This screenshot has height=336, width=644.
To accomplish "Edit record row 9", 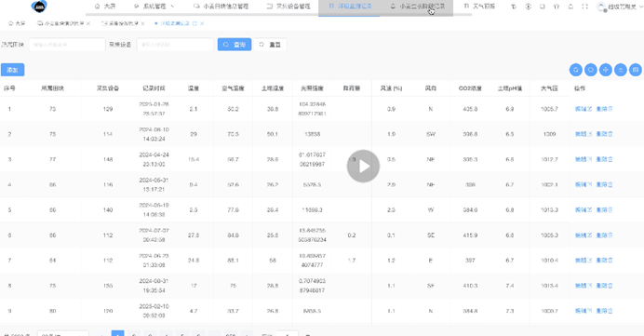I will click(x=584, y=311).
